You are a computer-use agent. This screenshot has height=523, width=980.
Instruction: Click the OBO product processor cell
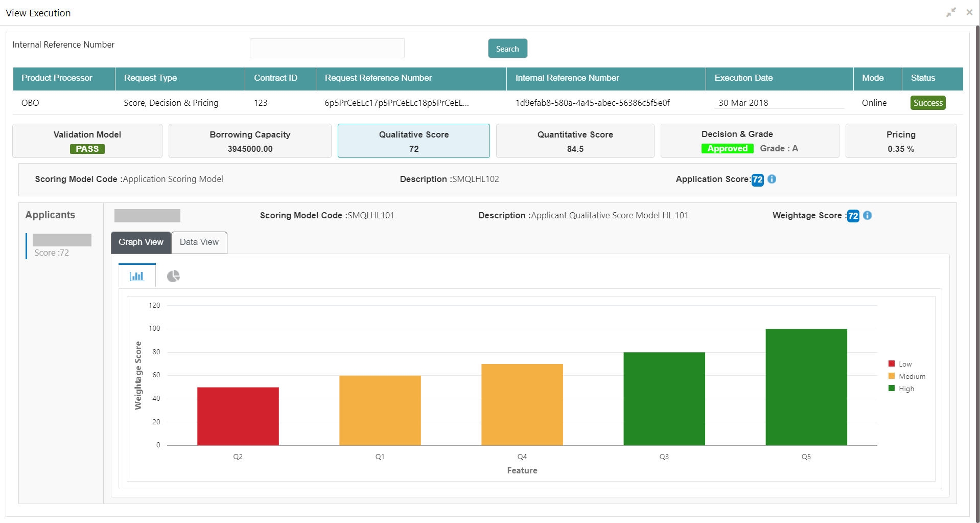coord(30,103)
